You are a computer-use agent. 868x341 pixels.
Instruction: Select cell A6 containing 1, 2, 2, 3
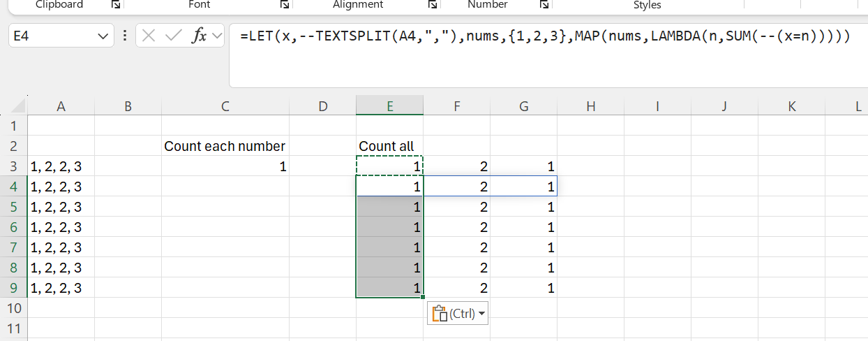coord(61,227)
